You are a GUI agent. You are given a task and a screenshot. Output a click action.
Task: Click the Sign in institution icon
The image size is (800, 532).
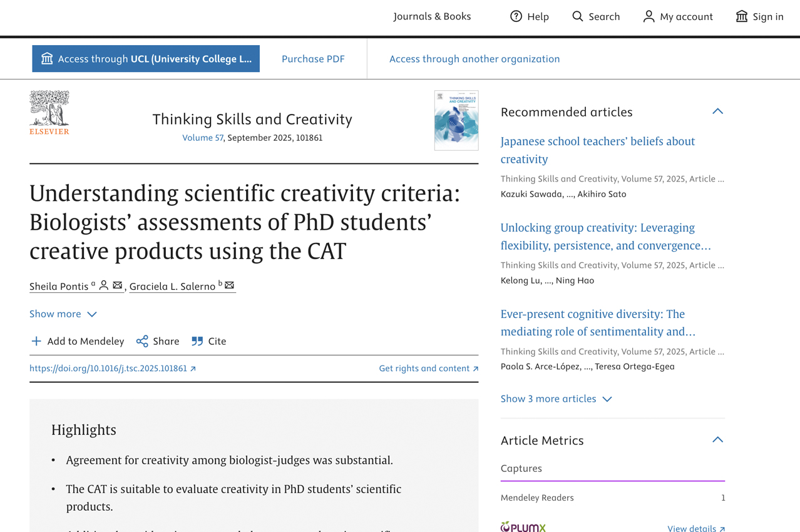742,16
